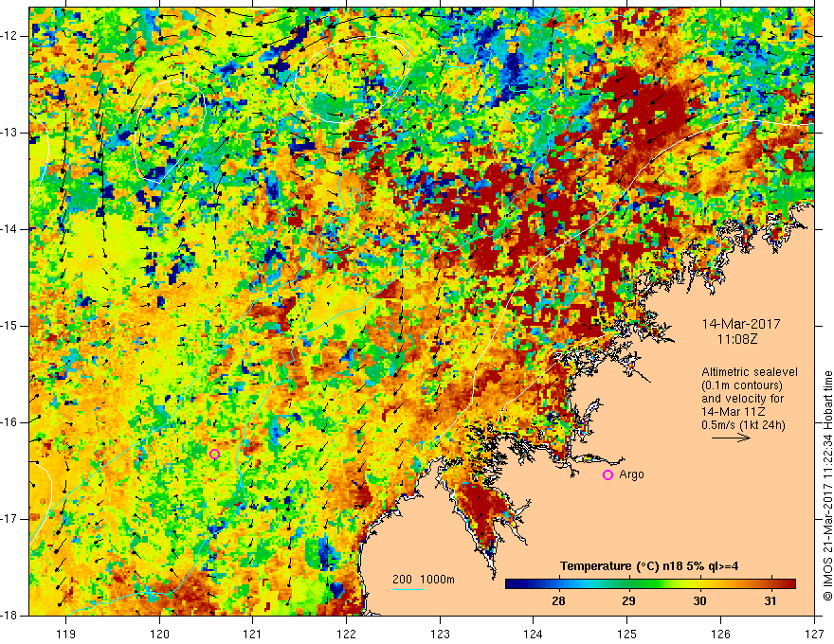Click the time text '11:08Z'

point(736,338)
